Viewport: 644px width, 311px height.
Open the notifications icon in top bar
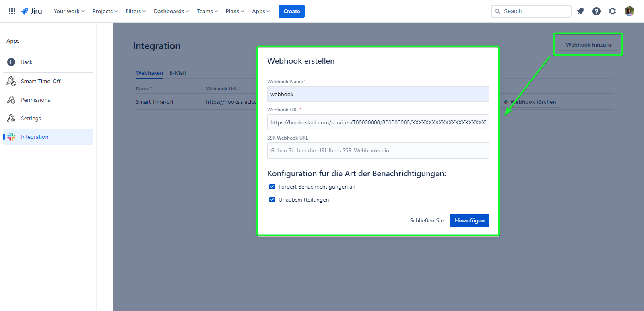coord(580,11)
